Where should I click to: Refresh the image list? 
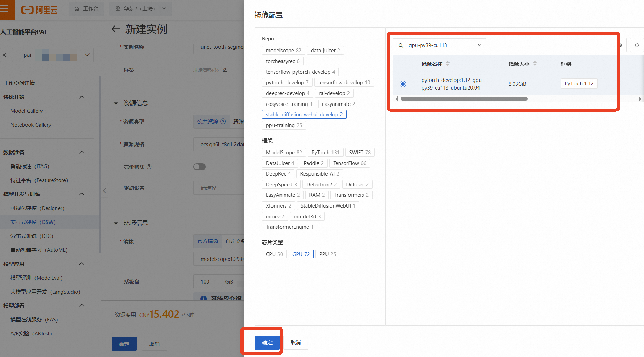[x=637, y=45]
